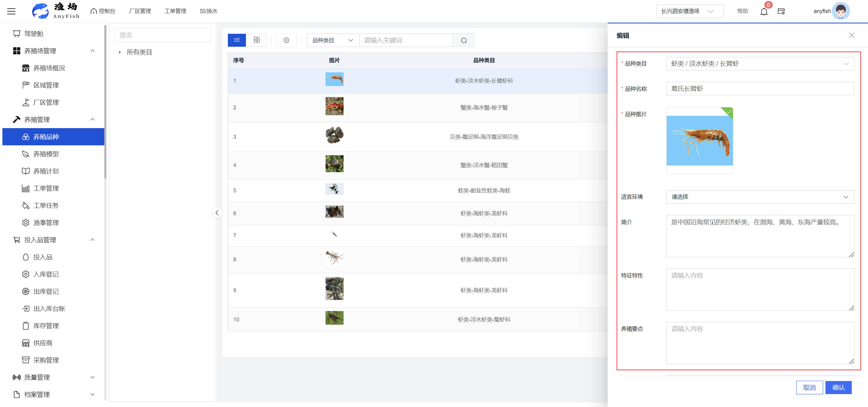The width and height of the screenshot is (868, 407).
Task: Expand the 所有类目 tree node
Action: tap(120, 52)
